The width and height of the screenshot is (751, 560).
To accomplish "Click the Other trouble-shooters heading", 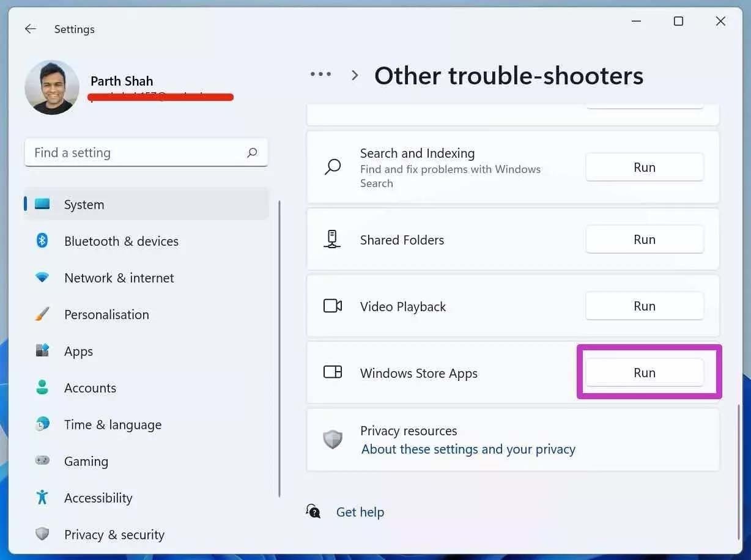I will pyautogui.click(x=509, y=76).
